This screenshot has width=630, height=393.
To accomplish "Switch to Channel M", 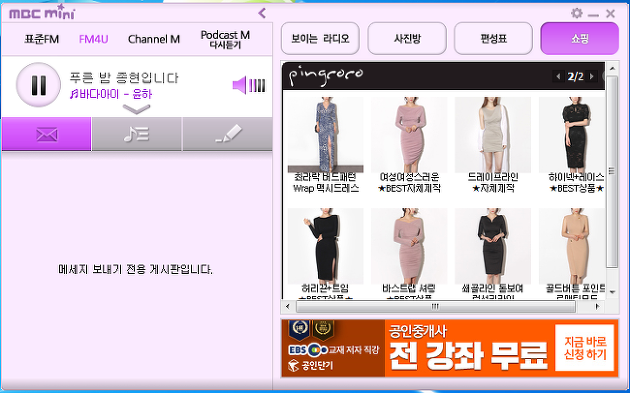I will pos(154,39).
